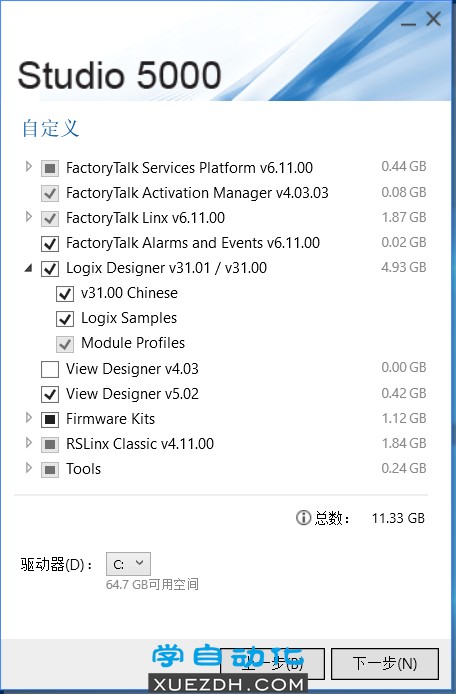Toggle FactoryTalk Linx v6.11.00 checkbox
The width and height of the screenshot is (456, 694).
[x=50, y=218]
